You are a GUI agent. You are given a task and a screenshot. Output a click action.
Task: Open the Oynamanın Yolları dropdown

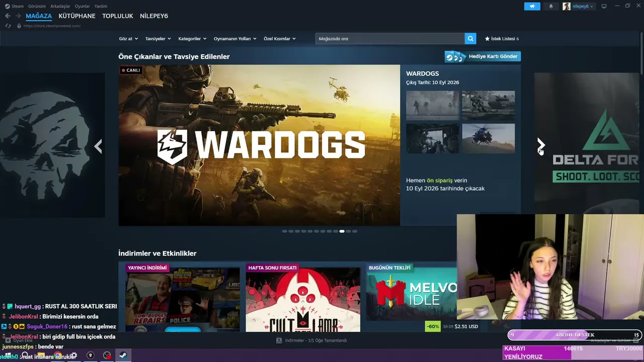pos(235,39)
